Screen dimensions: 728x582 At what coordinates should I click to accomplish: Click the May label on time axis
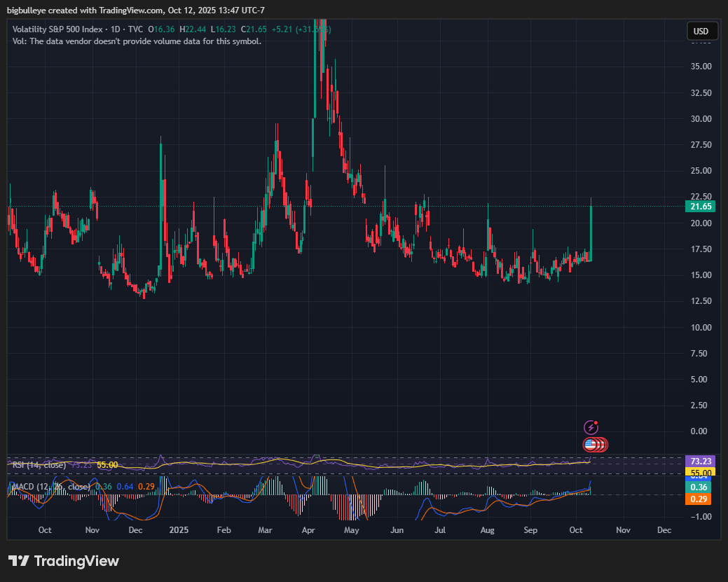click(352, 530)
